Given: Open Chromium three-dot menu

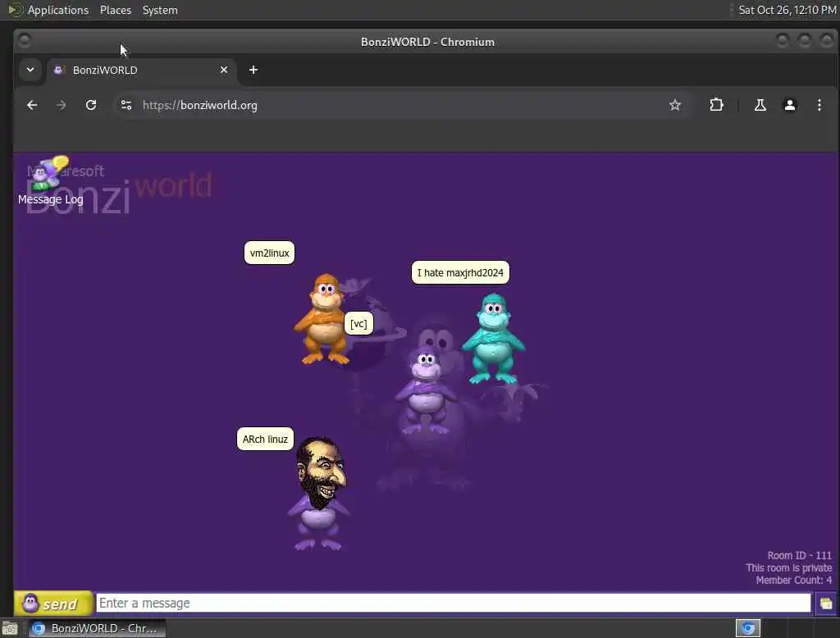Looking at the screenshot, I should (819, 105).
